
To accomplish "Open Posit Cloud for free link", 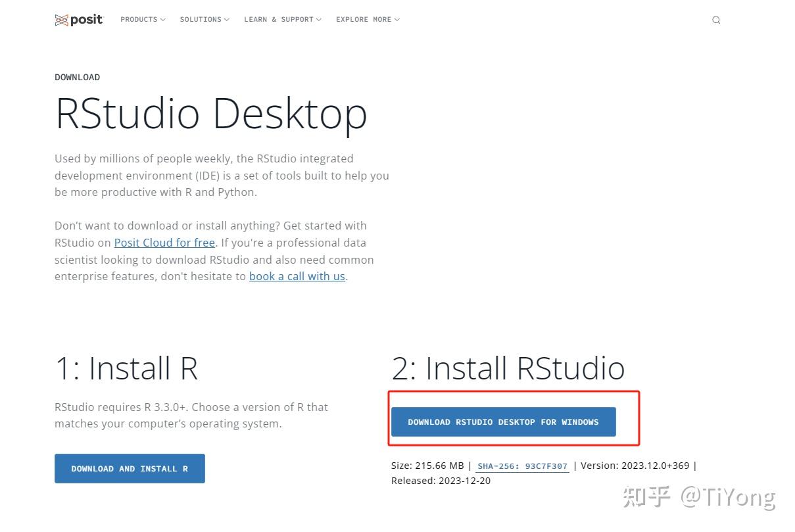I will [x=164, y=243].
